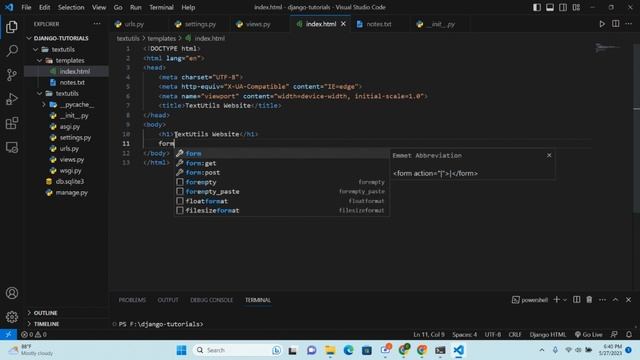Start Go Live server

pos(589,334)
